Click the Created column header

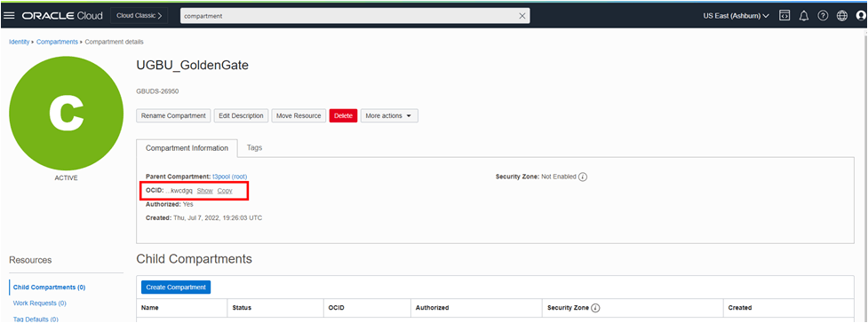(739, 308)
